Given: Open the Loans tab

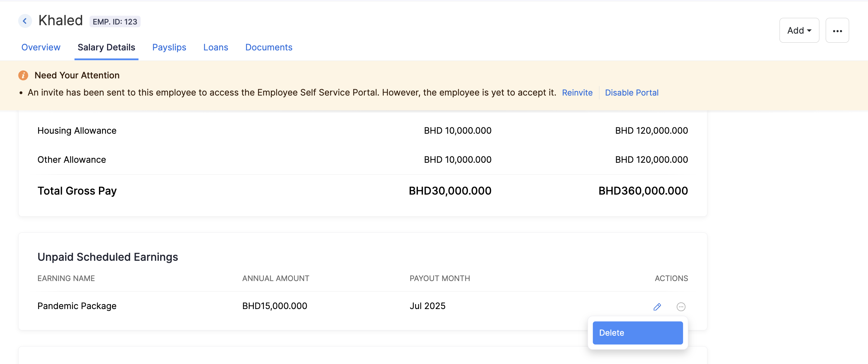Looking at the screenshot, I should (215, 47).
